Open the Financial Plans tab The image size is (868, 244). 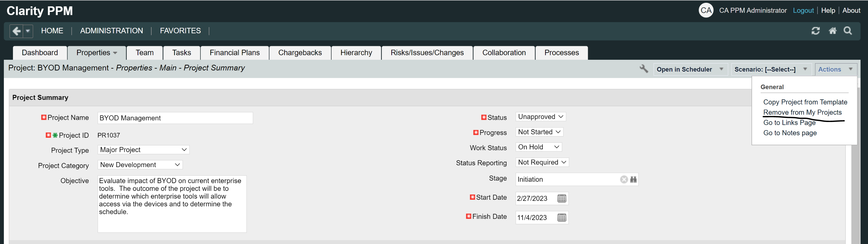234,53
